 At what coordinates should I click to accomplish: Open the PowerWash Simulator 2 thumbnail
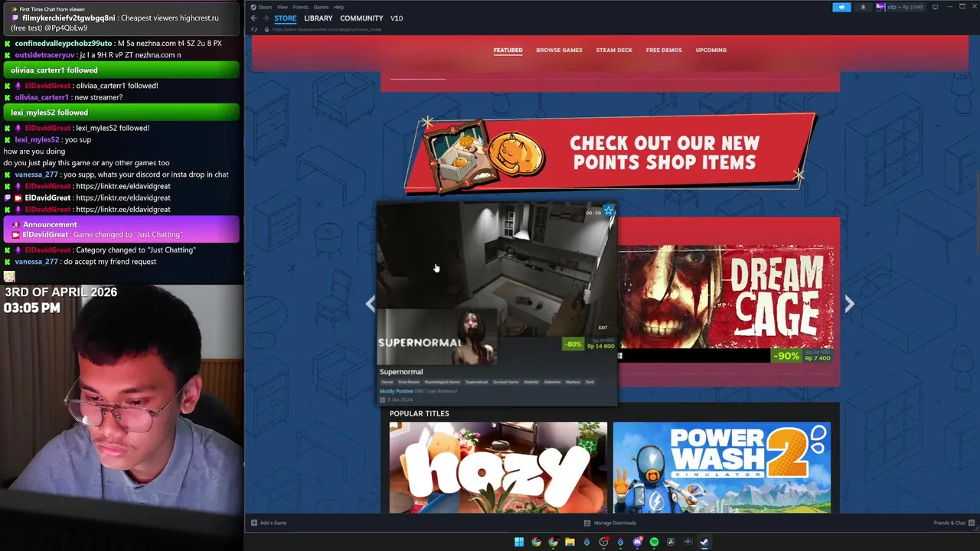[x=721, y=467]
